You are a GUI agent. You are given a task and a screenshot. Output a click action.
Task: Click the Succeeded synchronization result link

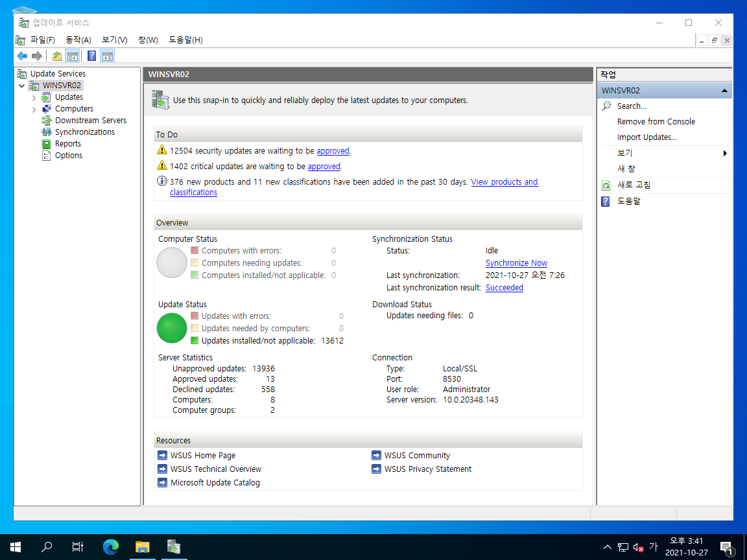click(504, 288)
